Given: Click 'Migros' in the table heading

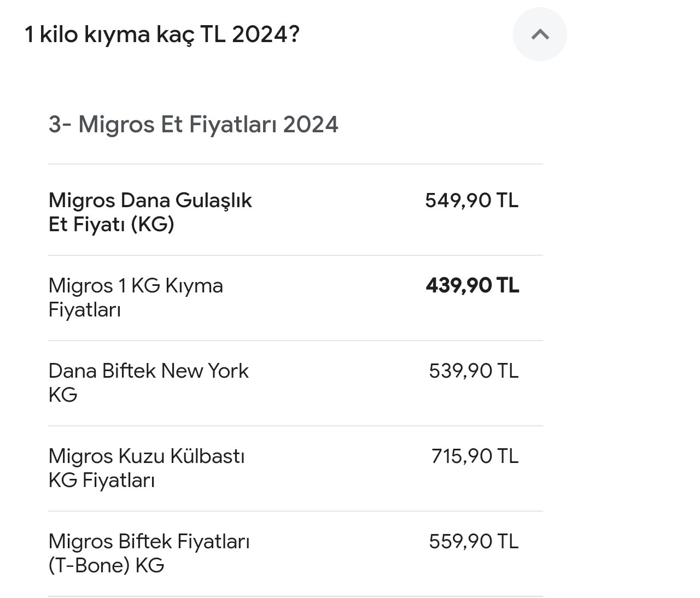Looking at the screenshot, I should pyautogui.click(x=116, y=125).
